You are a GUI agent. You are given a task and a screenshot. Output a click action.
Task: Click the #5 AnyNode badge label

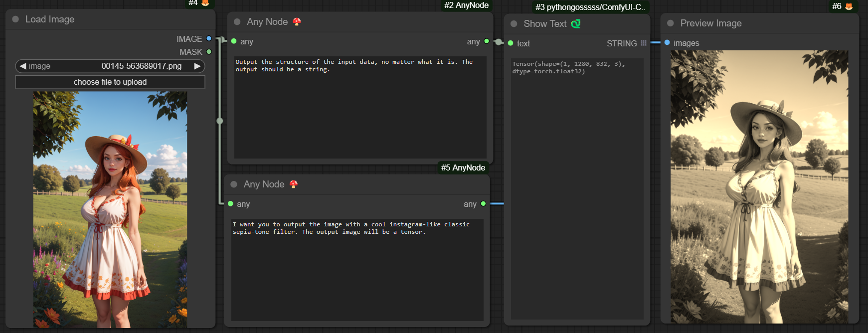click(x=463, y=167)
